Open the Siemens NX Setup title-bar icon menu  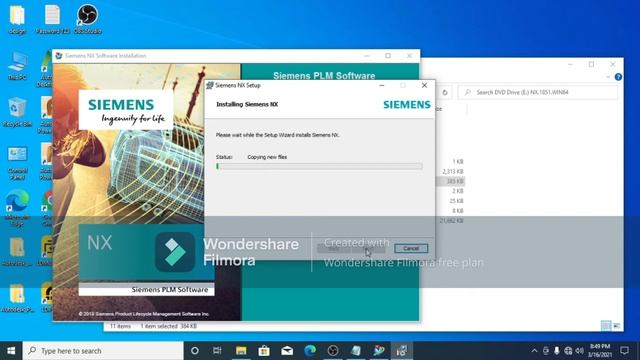pyautogui.click(x=210, y=85)
